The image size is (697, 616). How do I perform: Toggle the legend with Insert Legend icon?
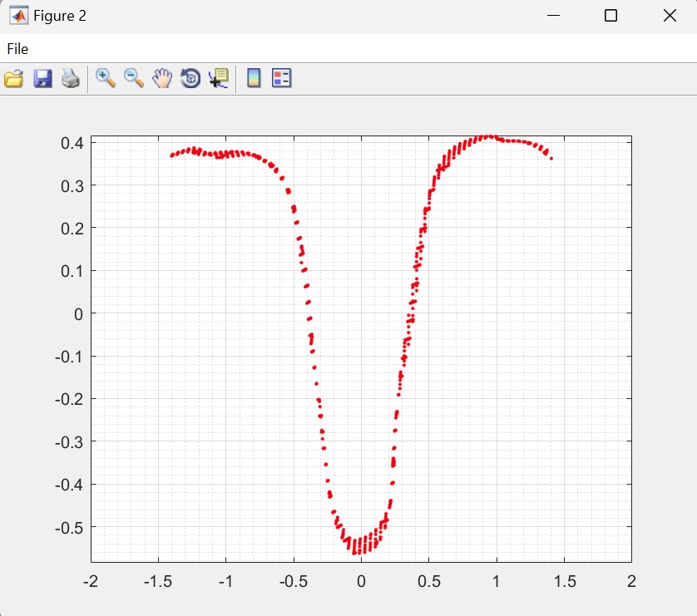pos(282,79)
